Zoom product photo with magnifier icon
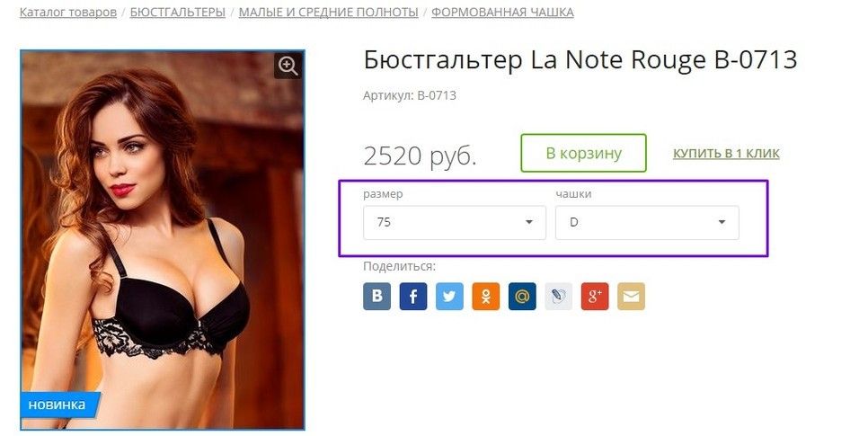 coord(288,66)
